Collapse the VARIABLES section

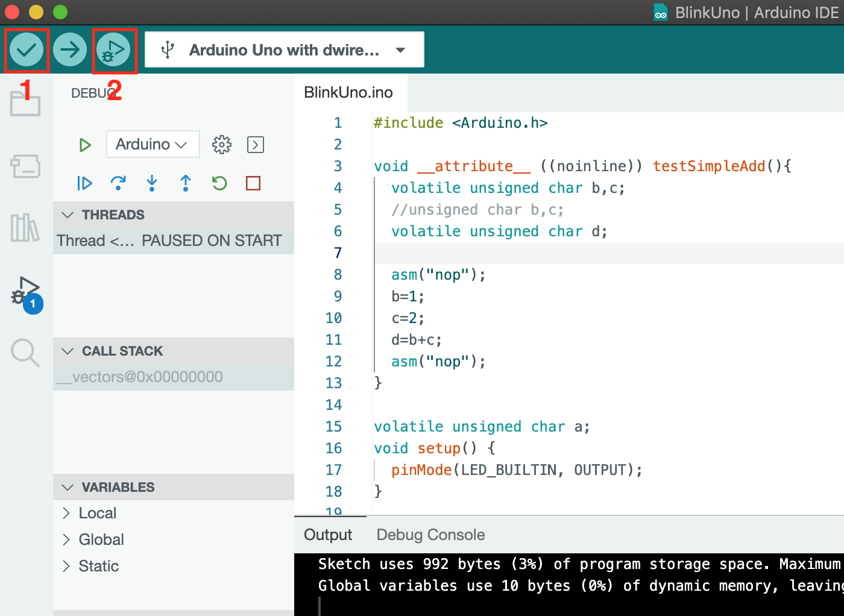[x=174, y=487]
